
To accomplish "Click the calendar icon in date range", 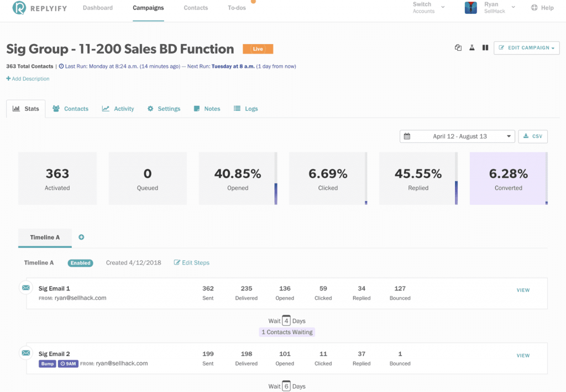I will click(407, 136).
